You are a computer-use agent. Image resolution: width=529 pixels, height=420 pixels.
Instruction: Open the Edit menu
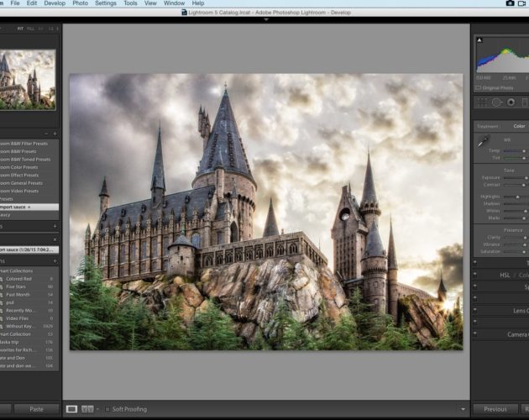(32, 3)
